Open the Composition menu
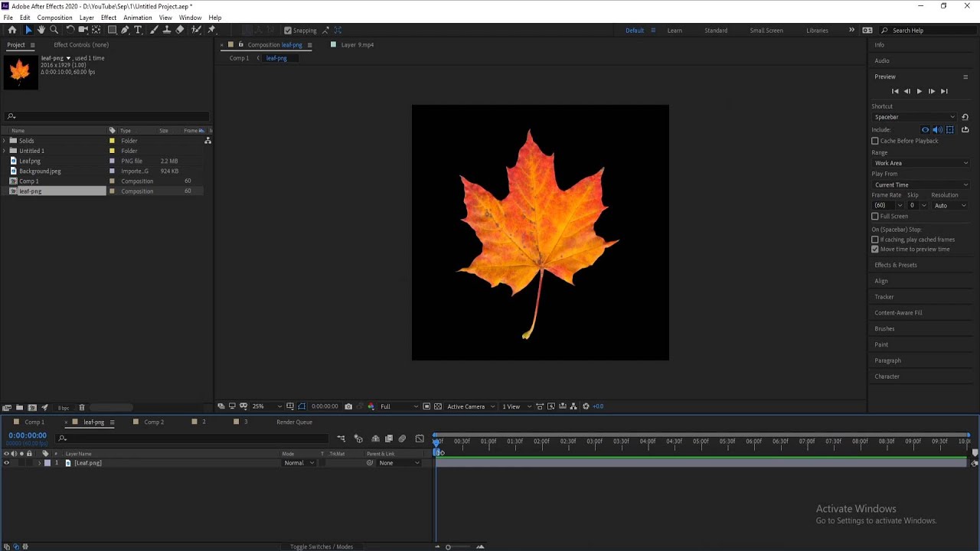Screen dimensions: 980x551 [x=54, y=18]
